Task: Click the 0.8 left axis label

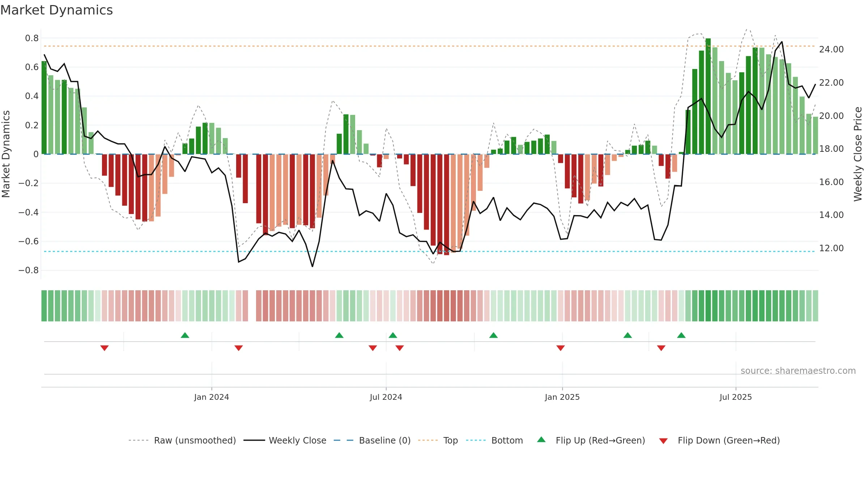Action: tap(32, 38)
